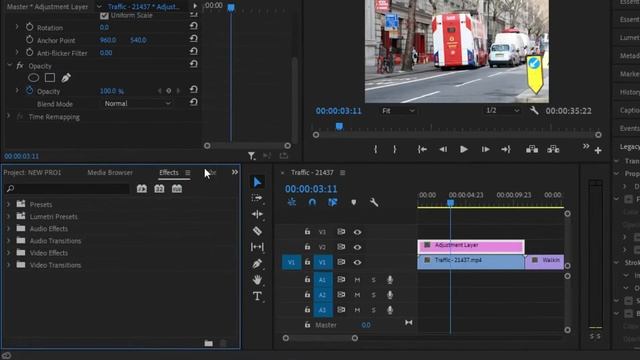Step forward one frame
The width and height of the screenshot is (640, 360).
(x=485, y=149)
